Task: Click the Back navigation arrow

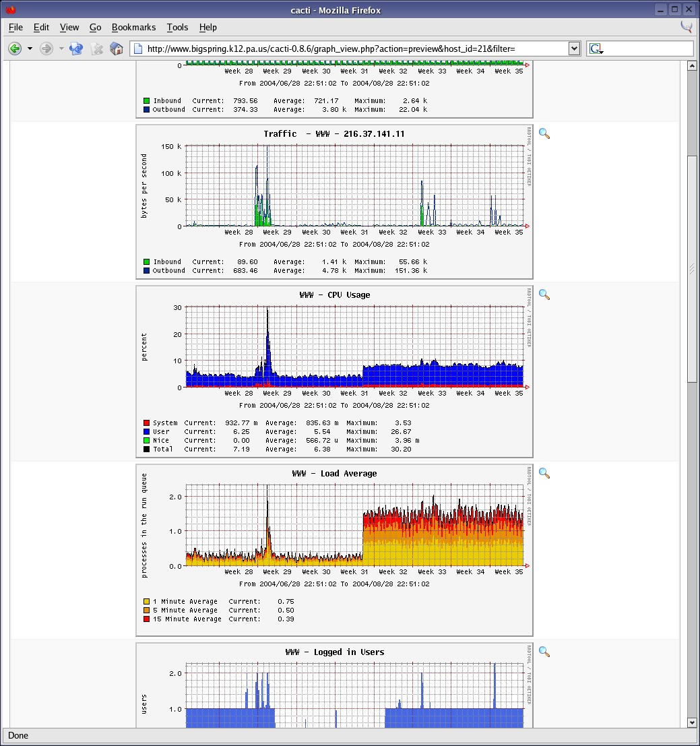Action: [15, 49]
